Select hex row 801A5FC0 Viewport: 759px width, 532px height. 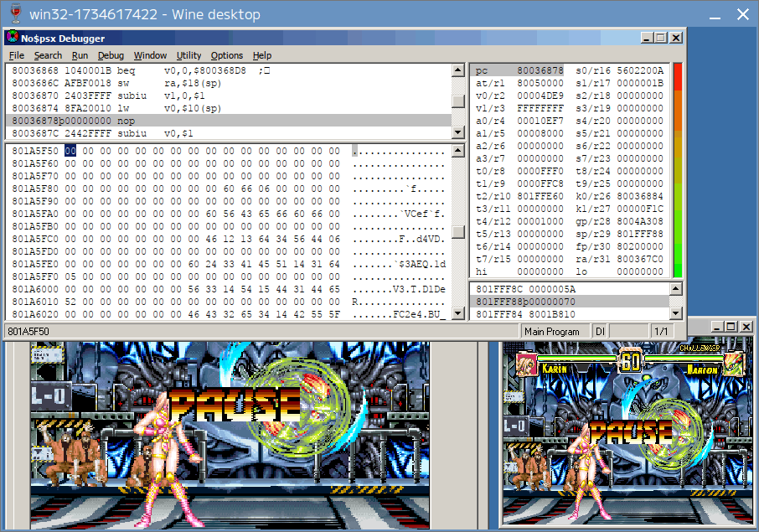coord(229,239)
